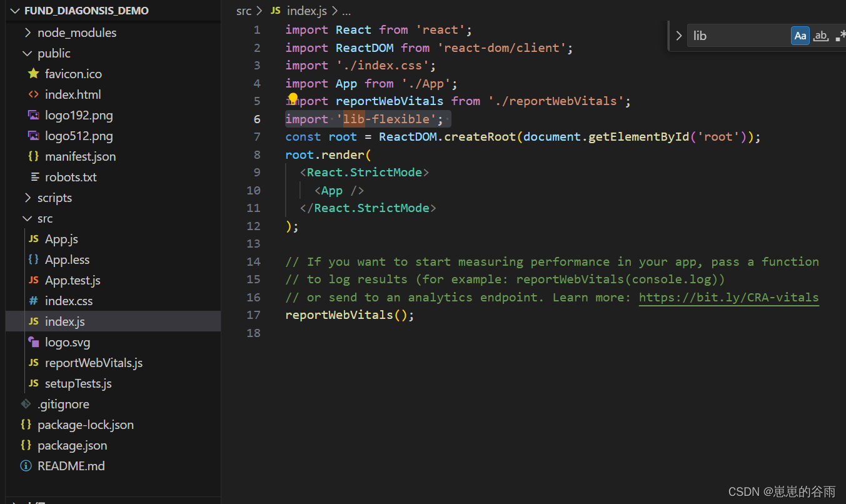Collapse the src folder
The image size is (846, 504).
(28, 218)
